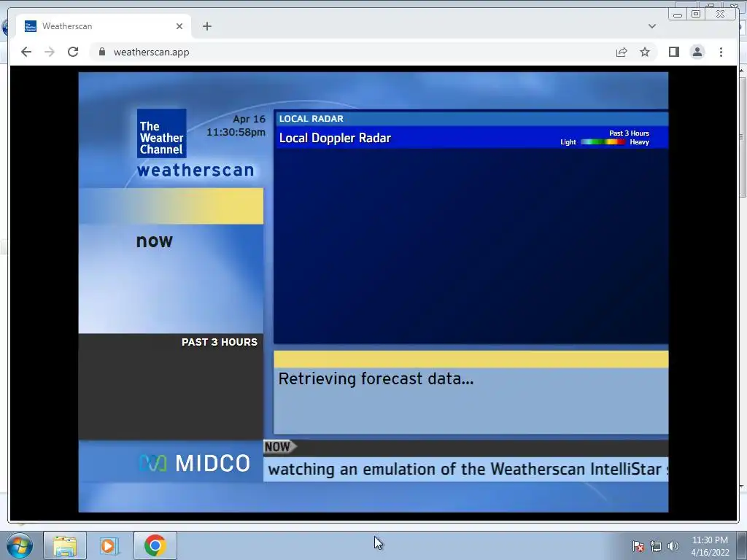Expand the tab search chevron
This screenshot has height=560, width=747.
pyautogui.click(x=651, y=26)
